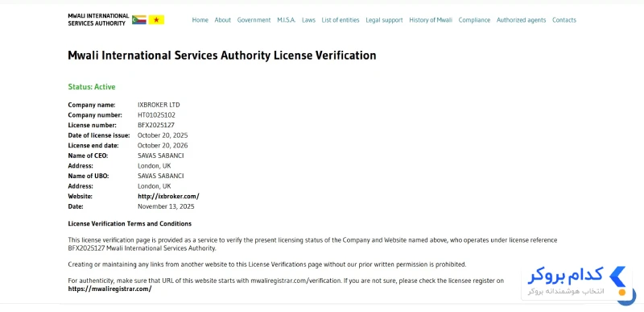Open the Government menu item
This screenshot has height=312, width=644.
(x=254, y=19)
